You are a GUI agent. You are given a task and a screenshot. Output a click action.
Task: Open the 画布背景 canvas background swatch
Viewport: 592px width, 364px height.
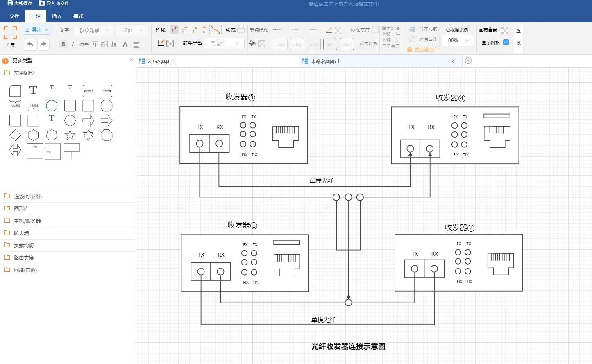[504, 30]
